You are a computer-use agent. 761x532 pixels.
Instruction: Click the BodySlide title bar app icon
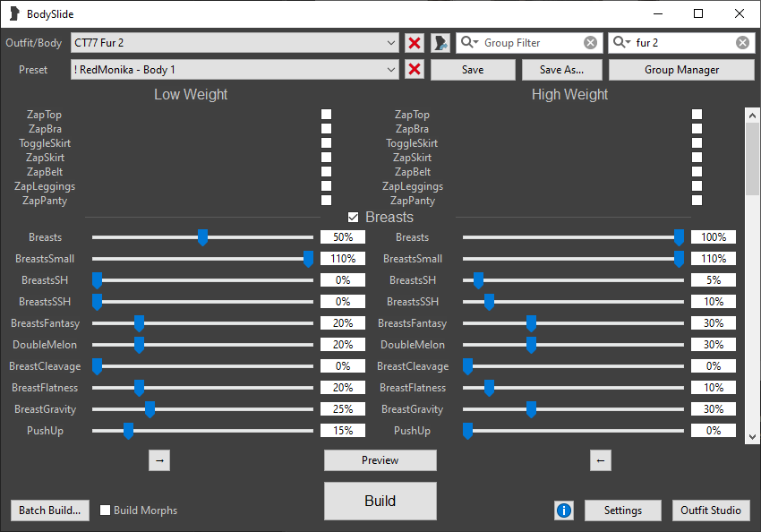pyautogui.click(x=14, y=13)
